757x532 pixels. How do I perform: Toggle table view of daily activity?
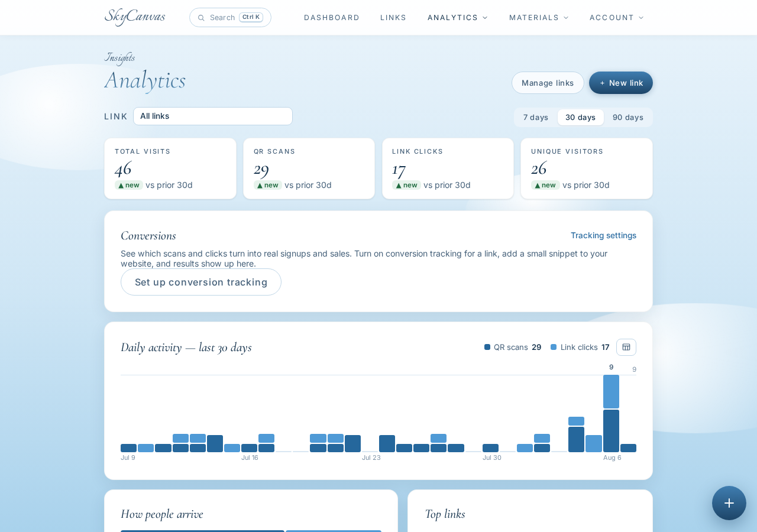coord(626,347)
